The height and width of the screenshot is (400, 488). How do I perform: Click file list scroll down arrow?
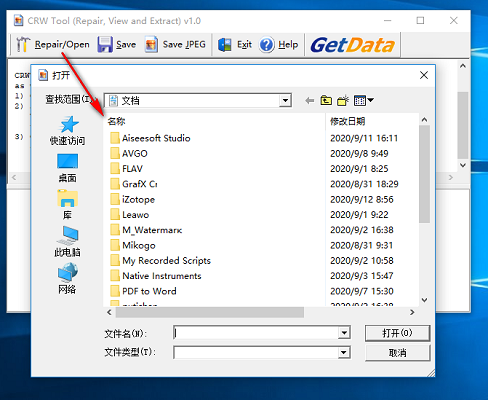tap(424, 300)
